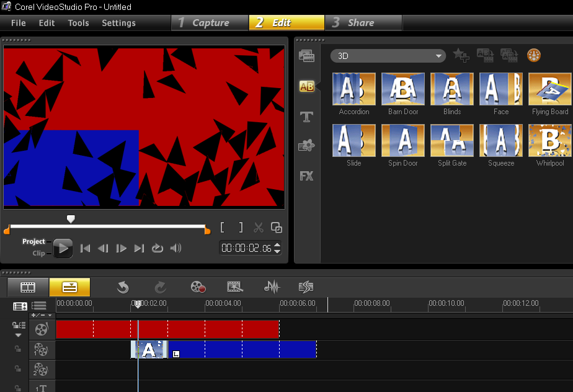
Task: Open the Record/Capture option icon
Action: pos(198,287)
